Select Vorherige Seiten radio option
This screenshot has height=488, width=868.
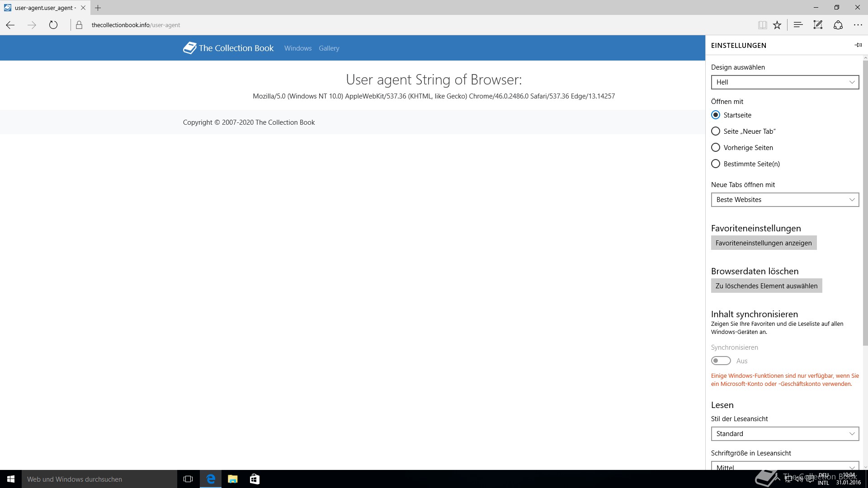[716, 147]
